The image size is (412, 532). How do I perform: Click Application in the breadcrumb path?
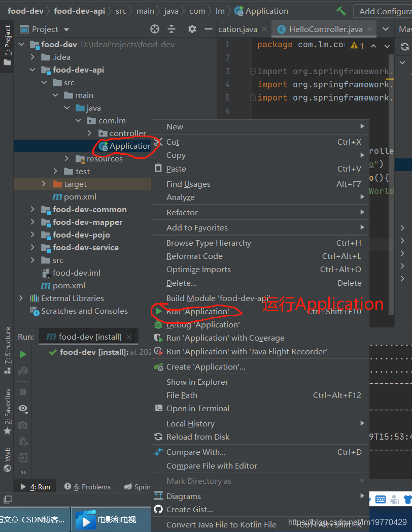coord(261,11)
